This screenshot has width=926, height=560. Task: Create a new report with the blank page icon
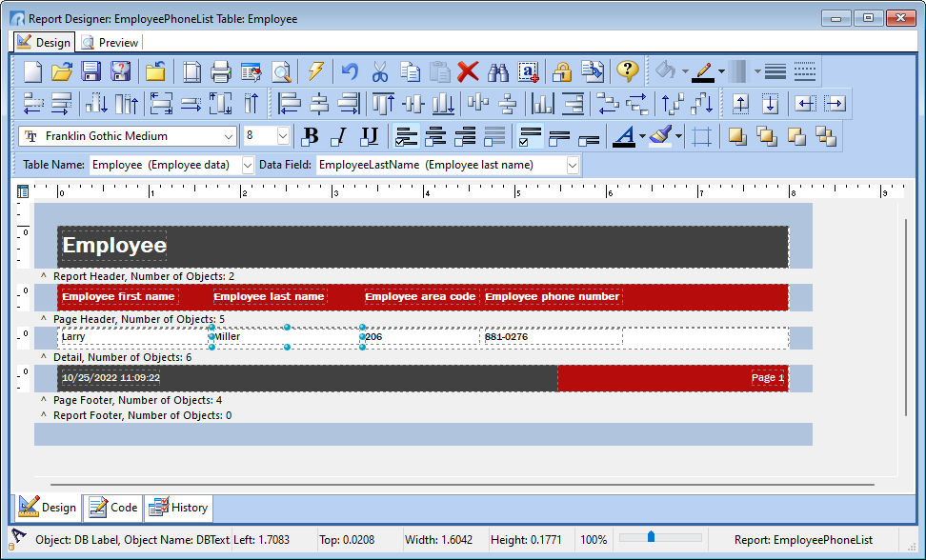coord(33,71)
